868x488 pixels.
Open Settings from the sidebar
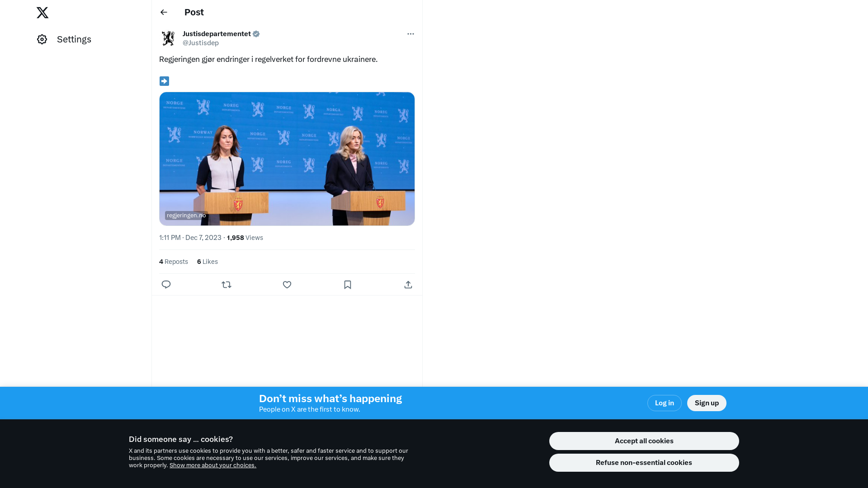pyautogui.click(x=64, y=39)
